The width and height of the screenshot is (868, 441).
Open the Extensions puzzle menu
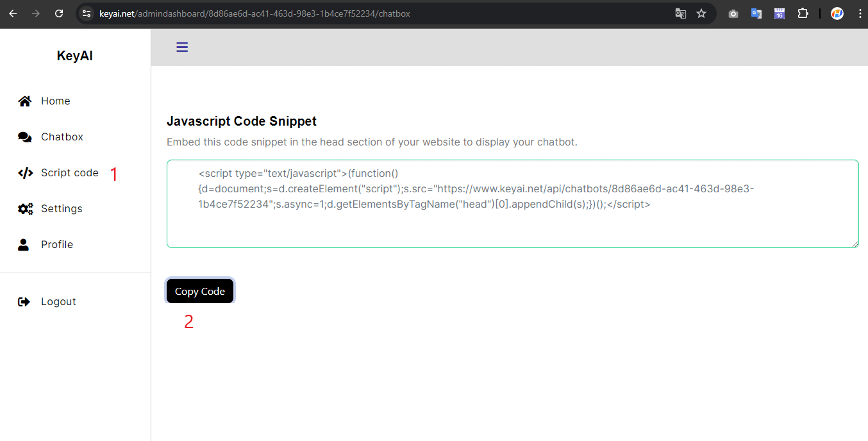pyautogui.click(x=803, y=13)
